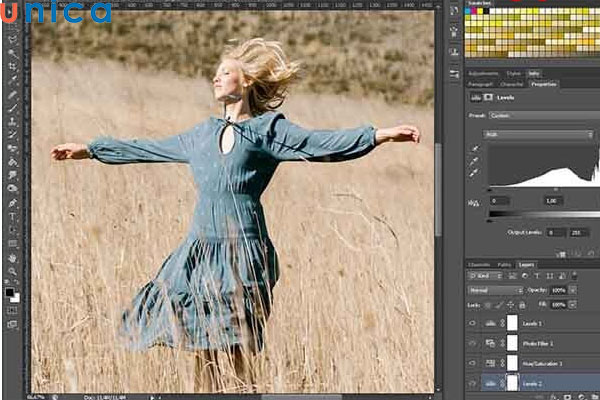The image size is (600, 400).
Task: Toggle visibility of Levels 1 layer
Action: point(473,323)
